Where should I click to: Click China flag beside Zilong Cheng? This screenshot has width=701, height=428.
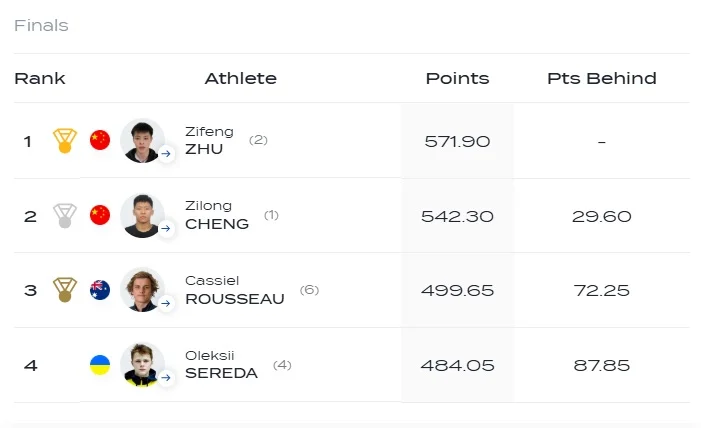[99, 215]
